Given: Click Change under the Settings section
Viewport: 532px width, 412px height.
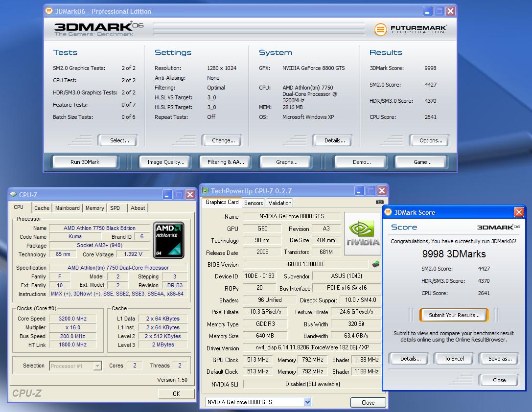Looking at the screenshot, I should point(223,140).
